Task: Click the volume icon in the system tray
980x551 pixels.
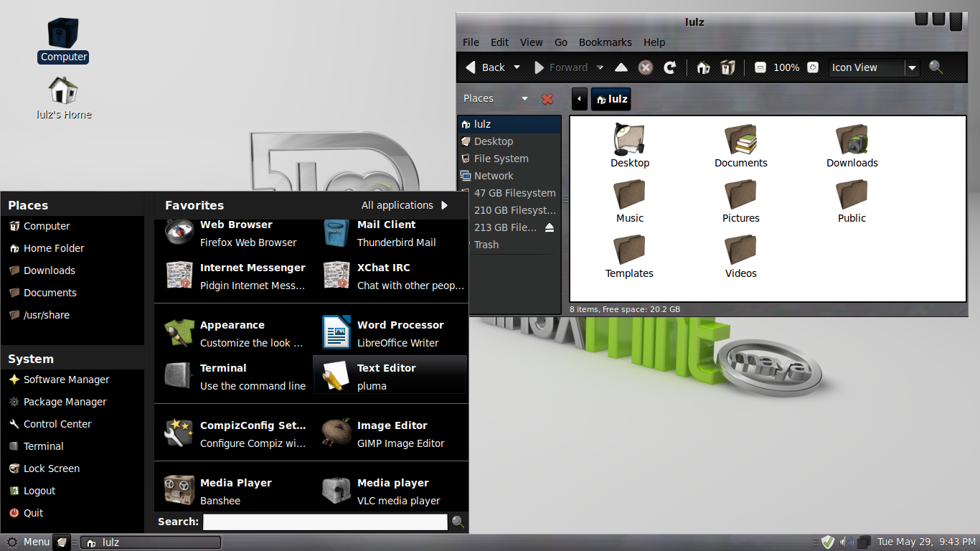Action: [847, 542]
